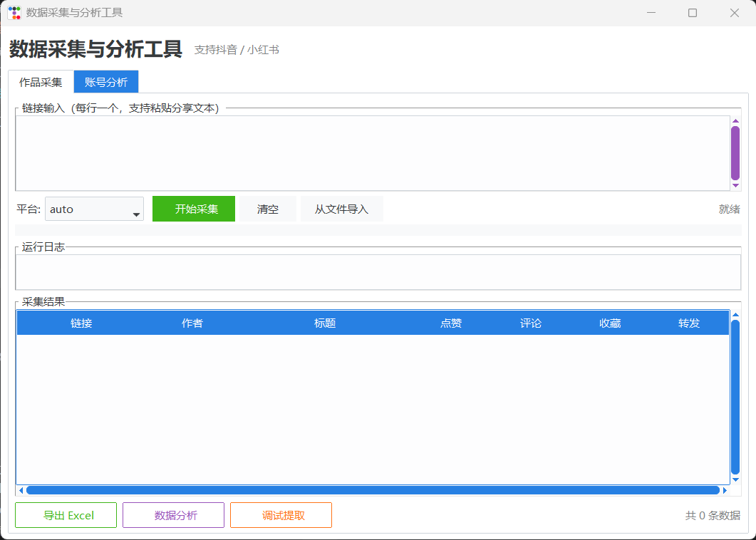756x540 pixels.
Task: Sort by the 标题 column header
Action: coord(325,323)
